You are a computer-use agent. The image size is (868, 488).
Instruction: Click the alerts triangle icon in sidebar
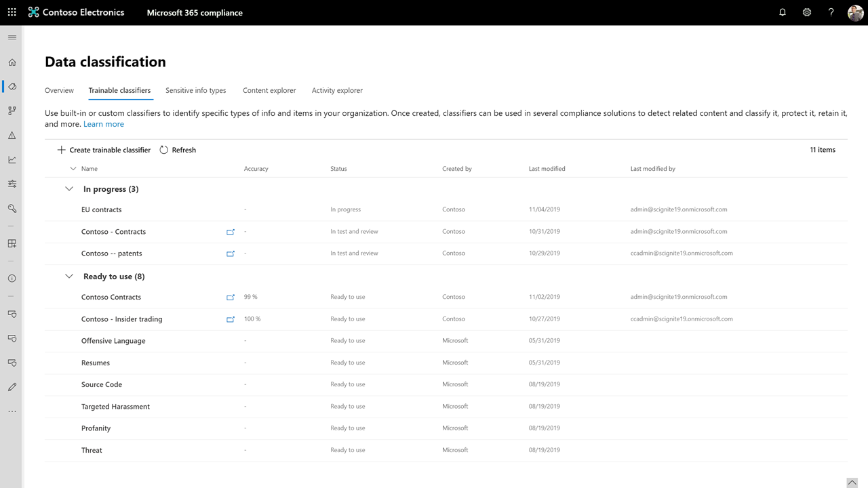coord(12,135)
